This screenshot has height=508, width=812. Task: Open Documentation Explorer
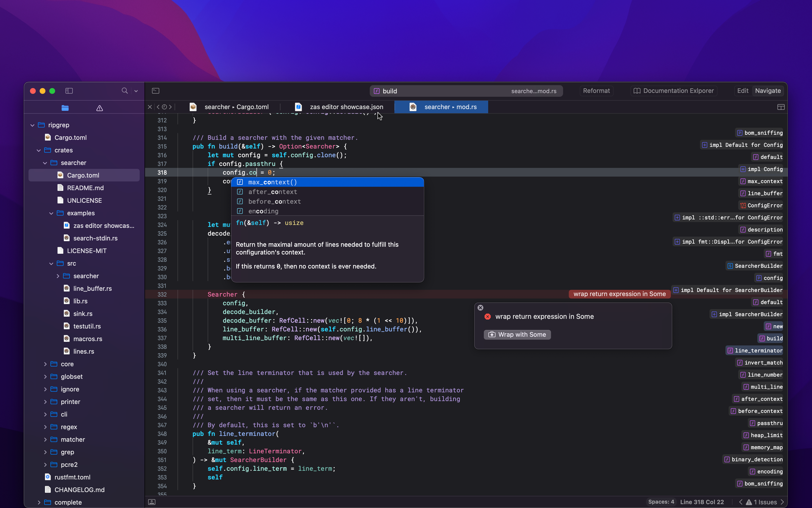click(674, 91)
